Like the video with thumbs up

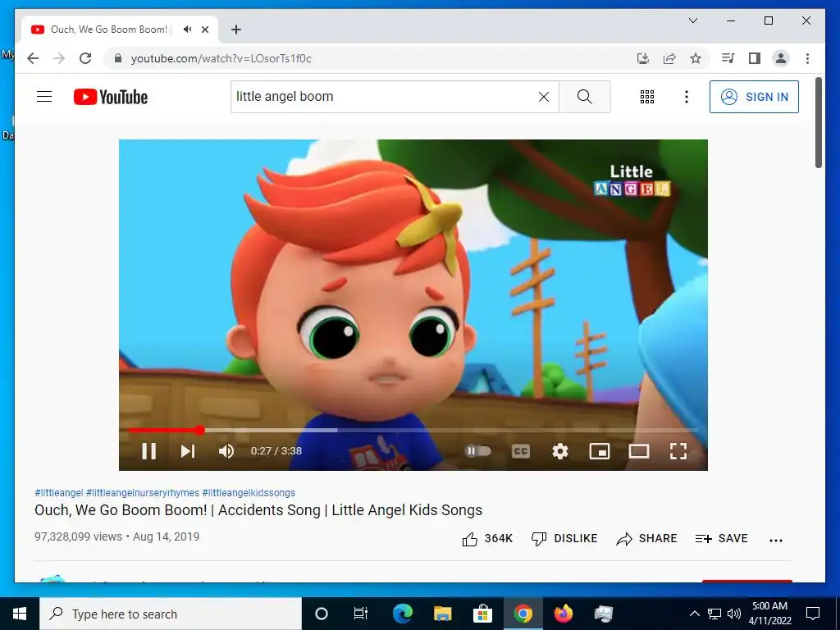click(487, 538)
